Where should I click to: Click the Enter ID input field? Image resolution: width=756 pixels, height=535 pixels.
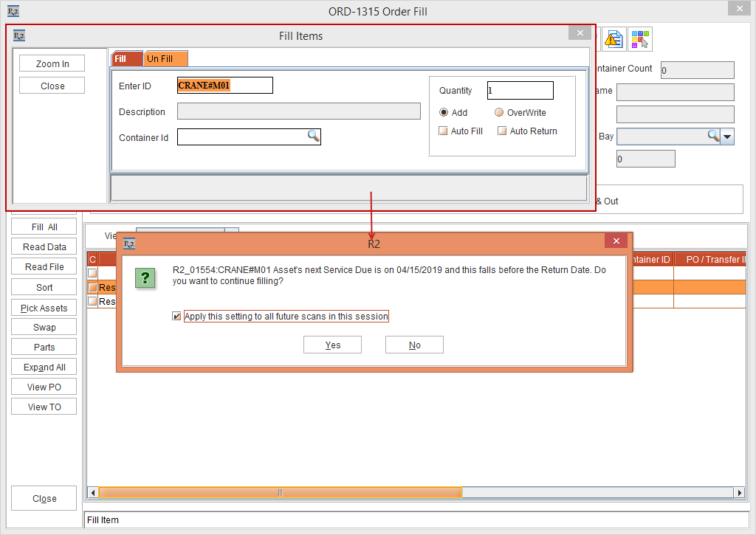pyautogui.click(x=224, y=86)
